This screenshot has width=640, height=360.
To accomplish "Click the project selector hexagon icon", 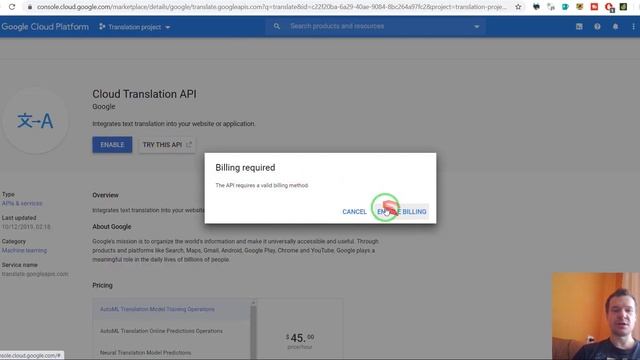I will [102, 27].
